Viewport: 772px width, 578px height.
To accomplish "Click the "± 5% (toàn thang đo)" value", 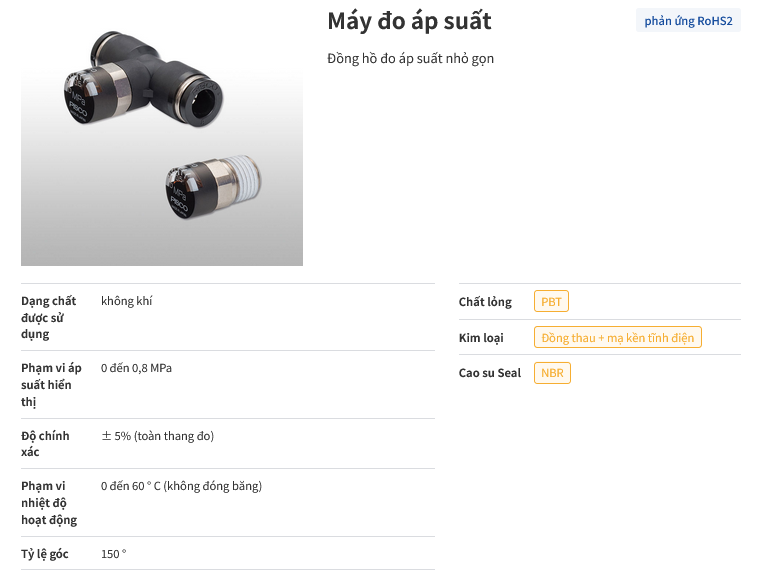I will tap(157, 436).
